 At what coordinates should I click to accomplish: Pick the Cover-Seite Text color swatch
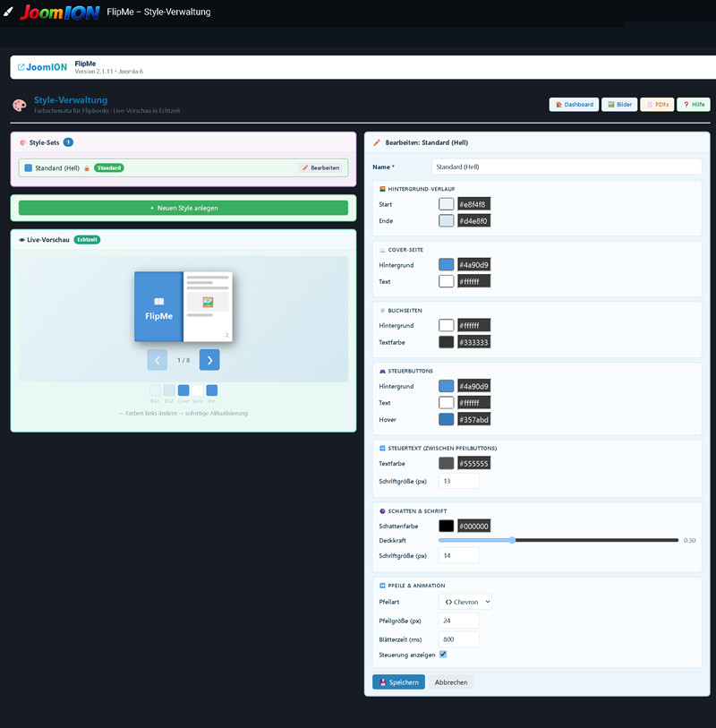pos(447,281)
